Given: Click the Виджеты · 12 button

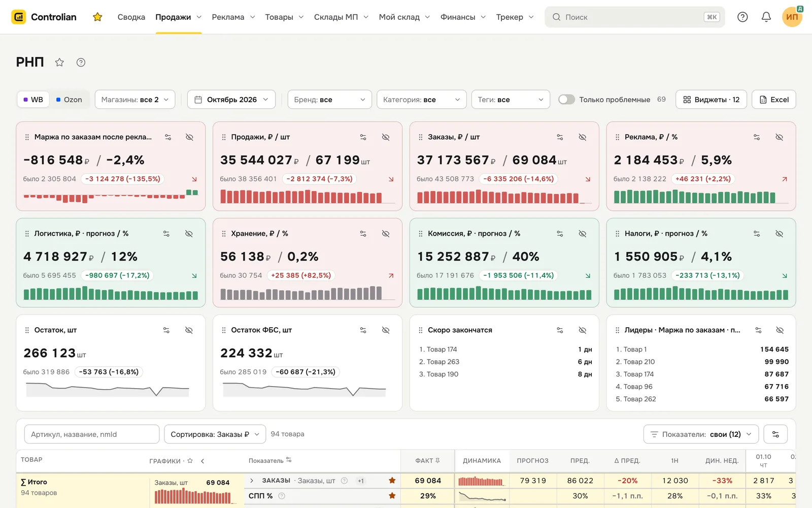Looking at the screenshot, I should coord(711,100).
